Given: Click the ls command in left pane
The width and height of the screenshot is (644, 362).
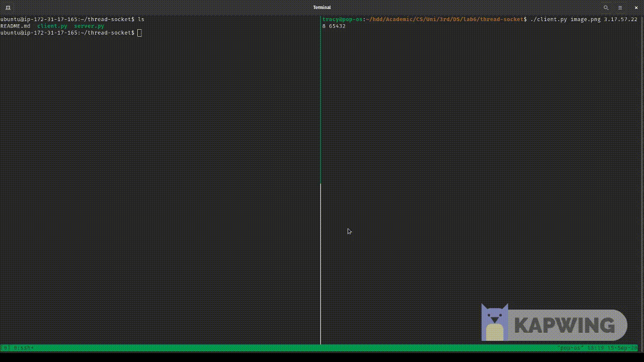Looking at the screenshot, I should pyautogui.click(x=141, y=20).
